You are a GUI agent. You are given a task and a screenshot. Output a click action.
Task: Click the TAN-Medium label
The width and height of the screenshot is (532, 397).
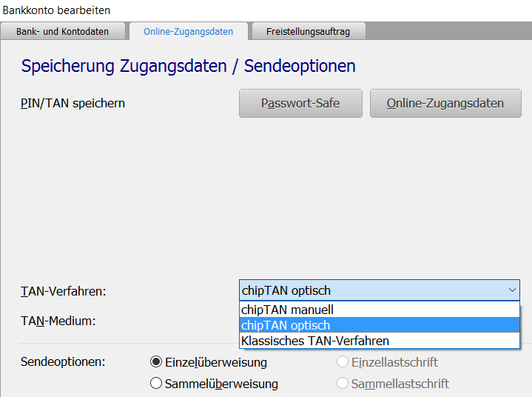click(58, 321)
